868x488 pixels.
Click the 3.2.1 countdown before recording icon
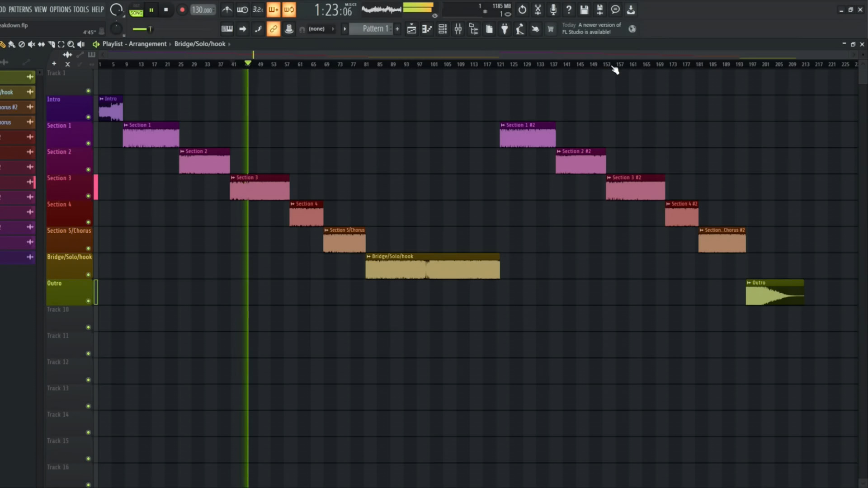258,9
